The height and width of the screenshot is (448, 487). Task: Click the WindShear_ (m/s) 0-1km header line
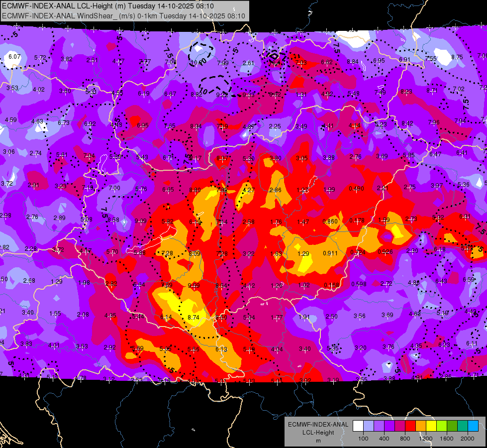coord(123,16)
